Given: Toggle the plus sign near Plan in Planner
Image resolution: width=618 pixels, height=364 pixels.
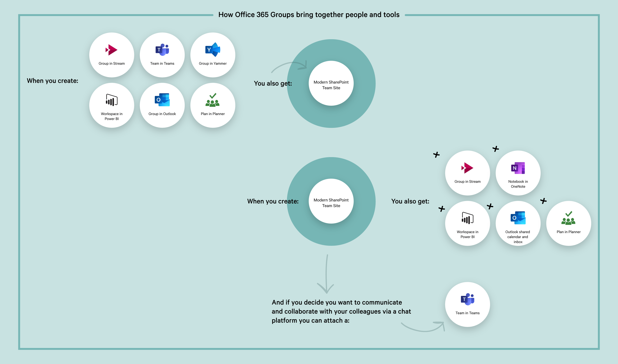Looking at the screenshot, I should point(543,201).
